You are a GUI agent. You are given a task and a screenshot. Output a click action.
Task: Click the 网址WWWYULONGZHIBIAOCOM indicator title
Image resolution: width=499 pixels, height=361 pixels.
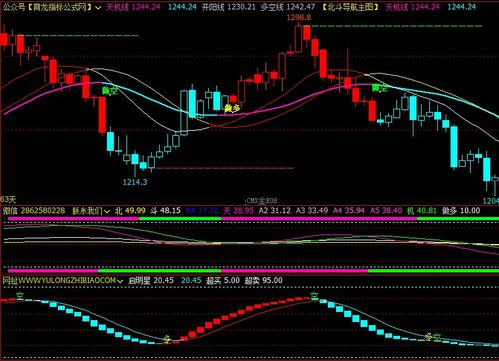tap(59, 281)
